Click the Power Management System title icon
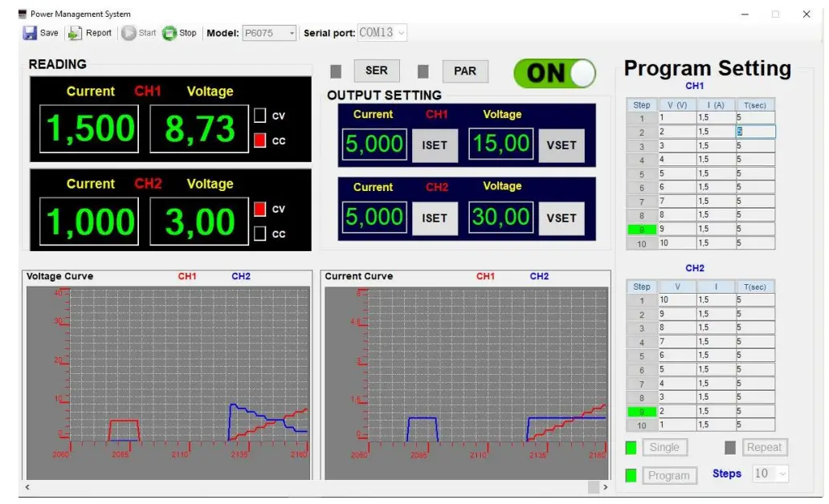Screen dimensions: 829x504 coord(22,14)
